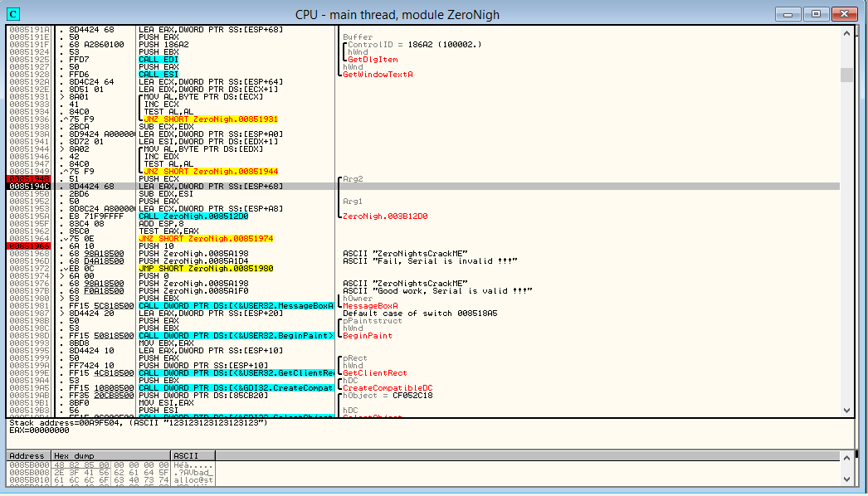Screen dimensions: 868x496
Task: Click the CPU window 'C' icon
Action: (13, 14)
